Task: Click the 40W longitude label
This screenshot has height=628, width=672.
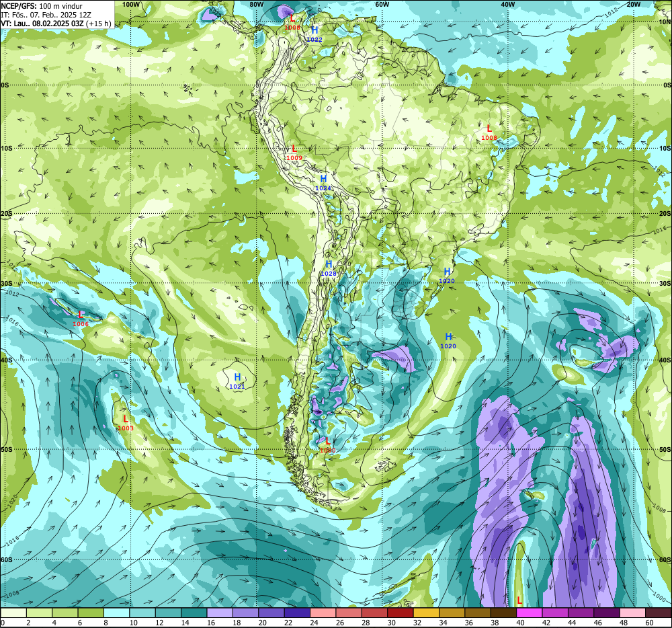Action: [x=507, y=4]
